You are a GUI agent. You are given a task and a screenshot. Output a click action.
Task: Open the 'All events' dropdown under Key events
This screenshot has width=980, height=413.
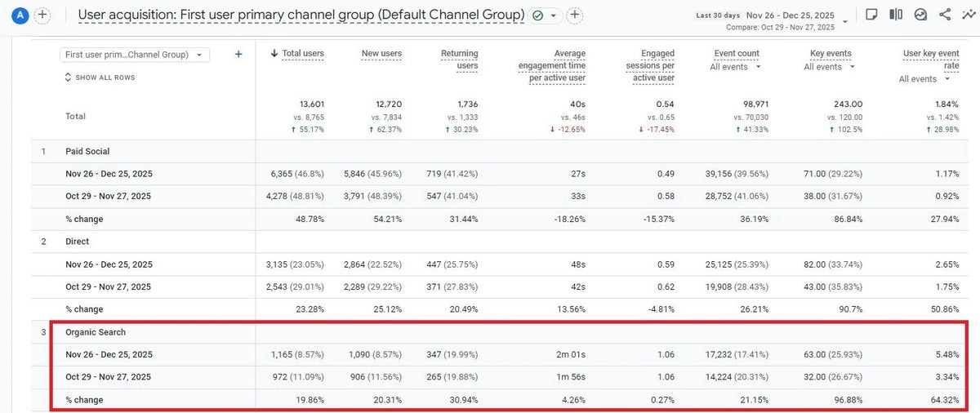[x=828, y=67]
